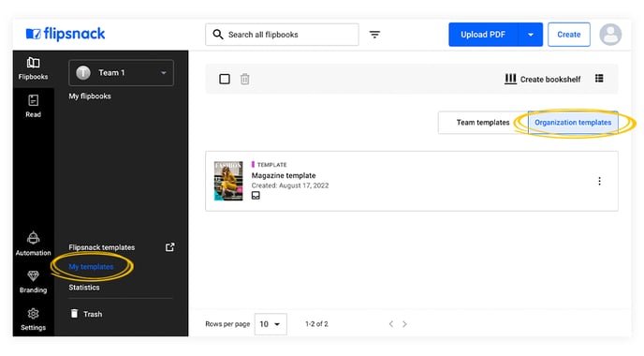
Task: Open Automation from the sidebar
Action: point(34,244)
